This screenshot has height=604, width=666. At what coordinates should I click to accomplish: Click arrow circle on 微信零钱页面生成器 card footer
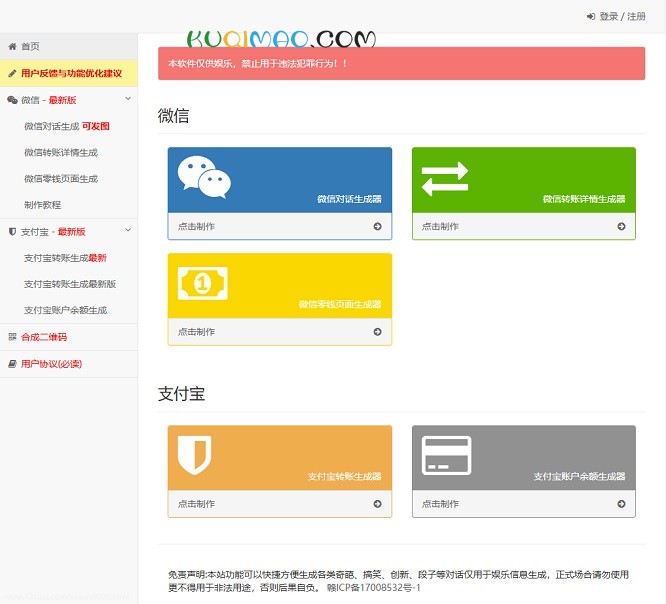[x=377, y=332]
